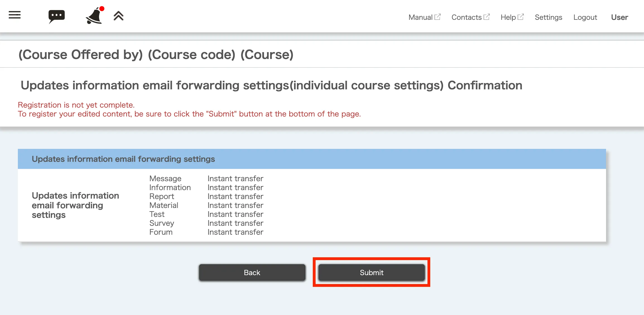
Task: Click Help's external link icon
Action: (521, 17)
